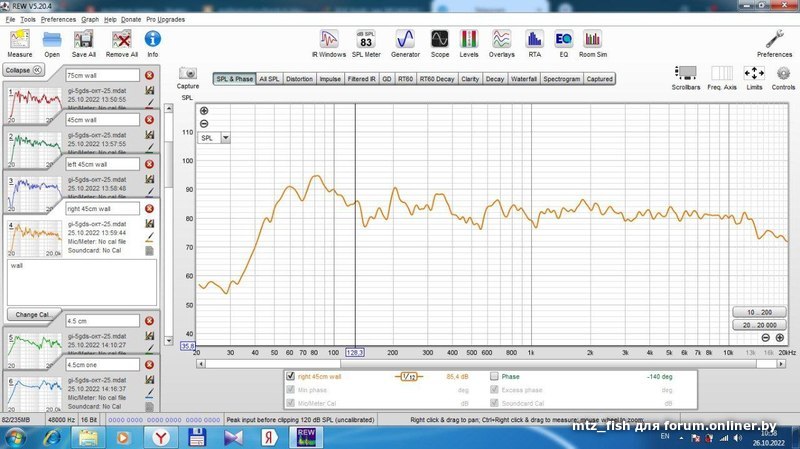The image size is (800, 449).
Task: Toggle the right 45cm wall trace checkbox
Action: coord(291,376)
